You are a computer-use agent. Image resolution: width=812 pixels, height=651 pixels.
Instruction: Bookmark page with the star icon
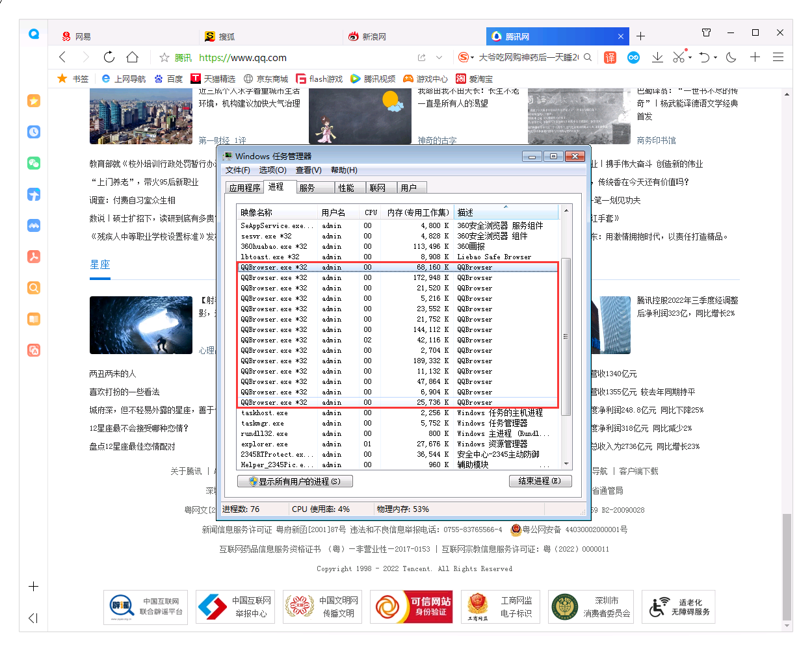[x=164, y=58]
